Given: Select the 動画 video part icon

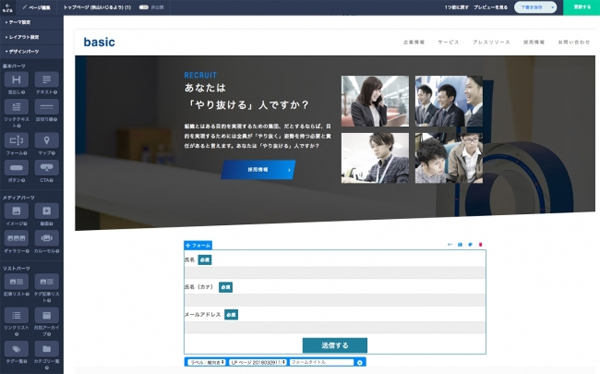Looking at the screenshot, I should [46, 211].
